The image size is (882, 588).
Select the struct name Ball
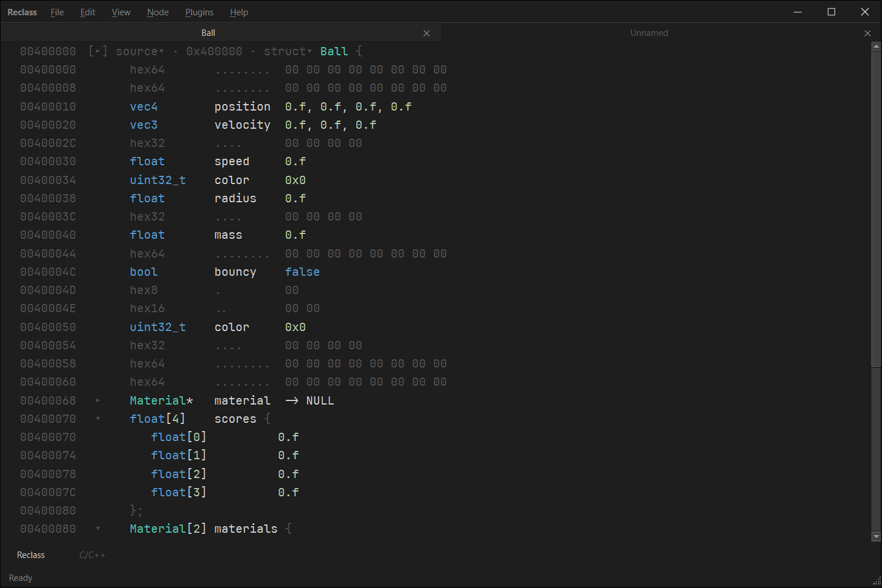pyautogui.click(x=334, y=51)
